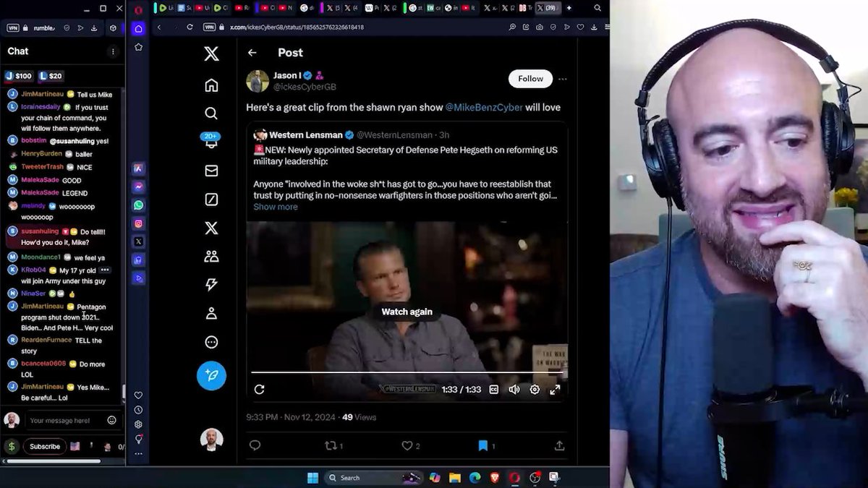This screenshot has width=868, height=488.
Task: Click Show more in quoted post
Action: 276,207
